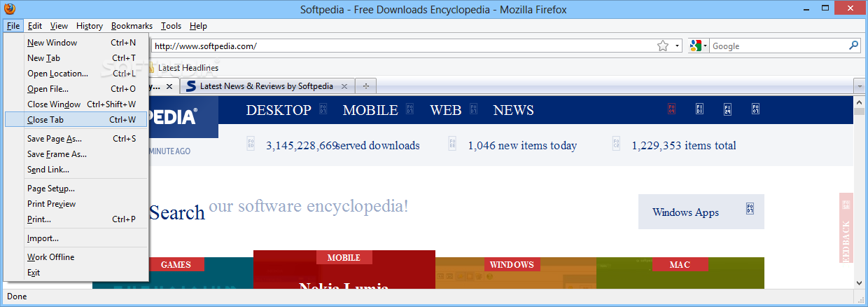Select Save Page As... entry
The image size is (868, 307).
pos(76,139)
